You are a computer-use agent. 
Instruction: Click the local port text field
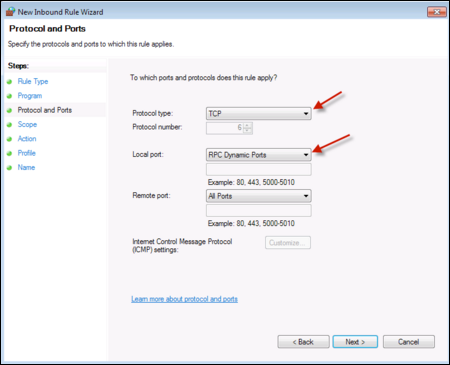(259, 169)
